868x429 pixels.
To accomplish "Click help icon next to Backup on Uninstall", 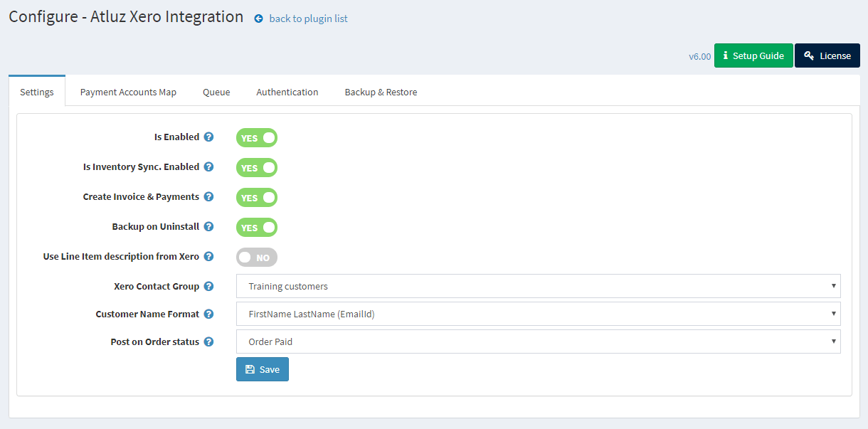I will (208, 227).
